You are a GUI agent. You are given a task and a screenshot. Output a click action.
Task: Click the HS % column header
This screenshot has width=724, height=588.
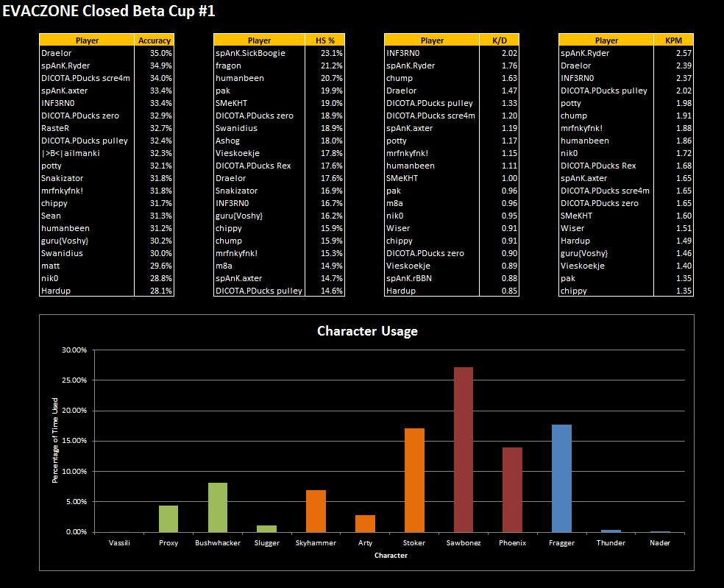click(x=325, y=40)
